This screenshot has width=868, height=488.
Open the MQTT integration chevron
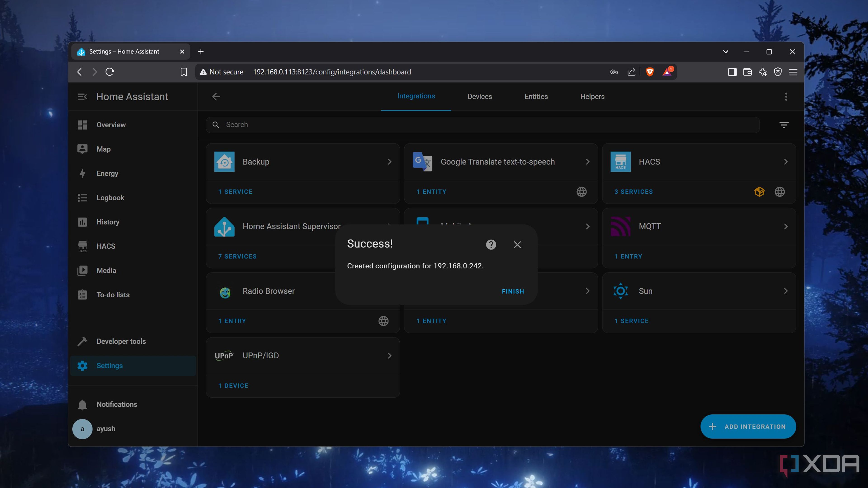coord(786,226)
